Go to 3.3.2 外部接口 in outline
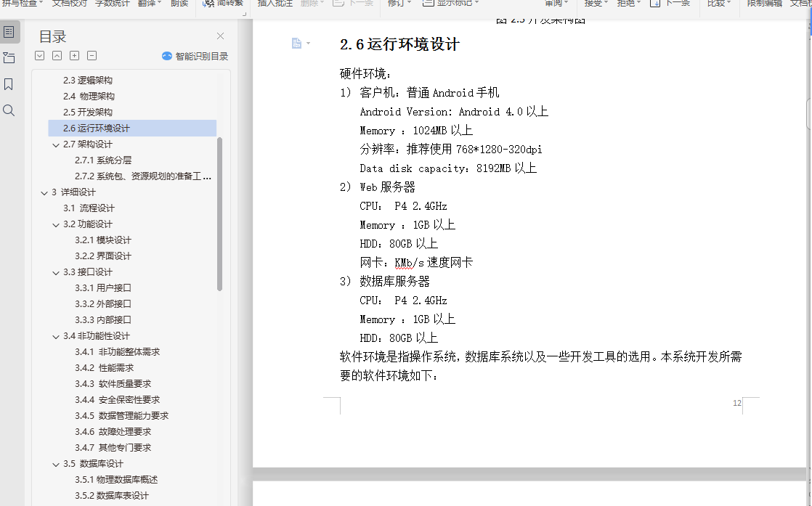812x506 pixels. [103, 303]
